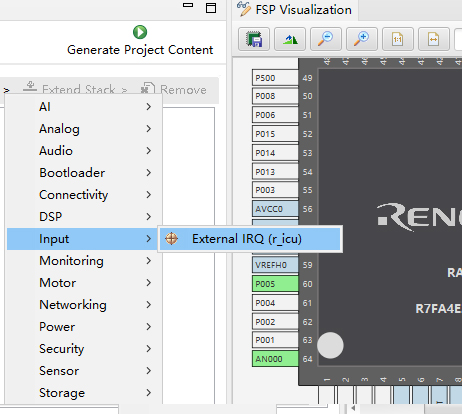Image resolution: width=462 pixels, height=414 pixels.
Task: Select pin P014 on the chip
Action: coord(275,153)
